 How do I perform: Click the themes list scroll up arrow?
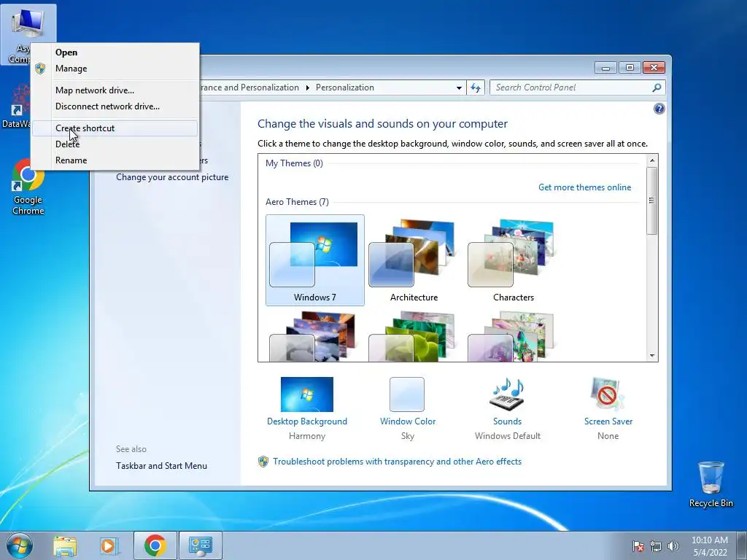coord(652,160)
